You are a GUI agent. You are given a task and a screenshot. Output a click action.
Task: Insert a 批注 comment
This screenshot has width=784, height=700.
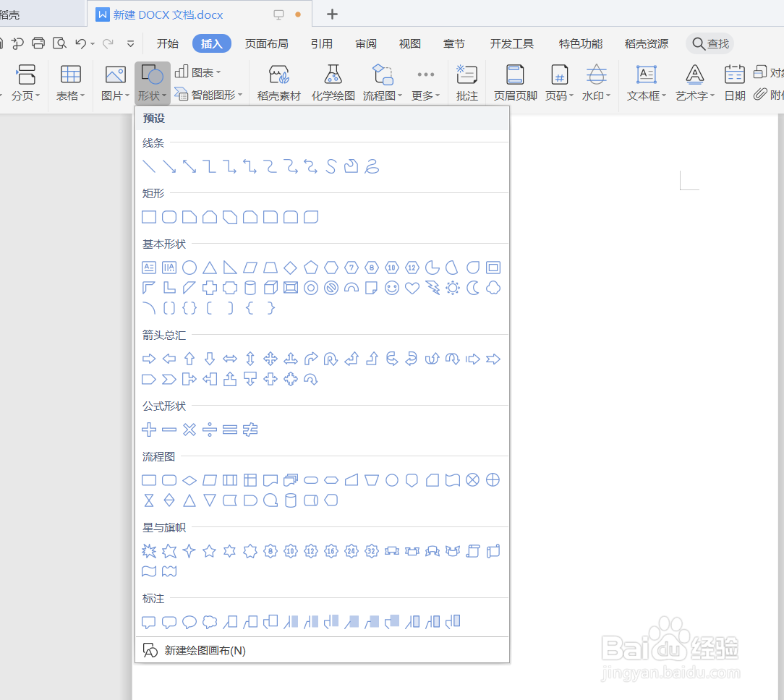tap(467, 83)
